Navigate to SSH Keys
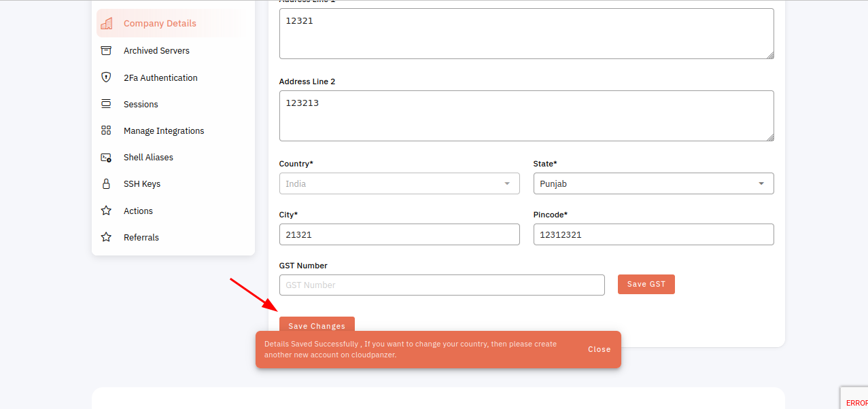This screenshot has height=409, width=868. [142, 183]
